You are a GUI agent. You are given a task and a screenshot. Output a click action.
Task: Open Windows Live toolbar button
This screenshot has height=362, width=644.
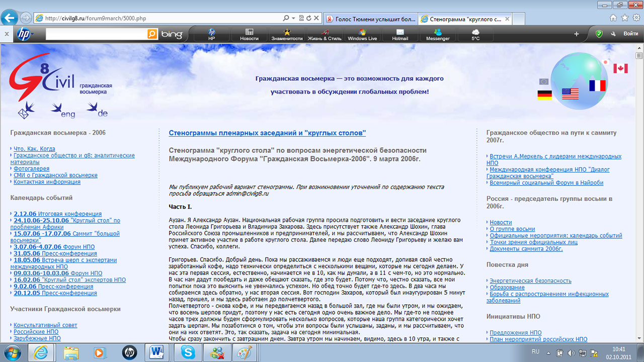[362, 34]
